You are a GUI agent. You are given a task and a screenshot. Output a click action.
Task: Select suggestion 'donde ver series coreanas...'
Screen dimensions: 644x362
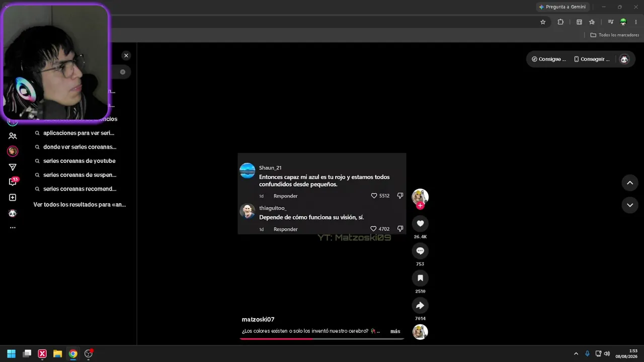79,147
